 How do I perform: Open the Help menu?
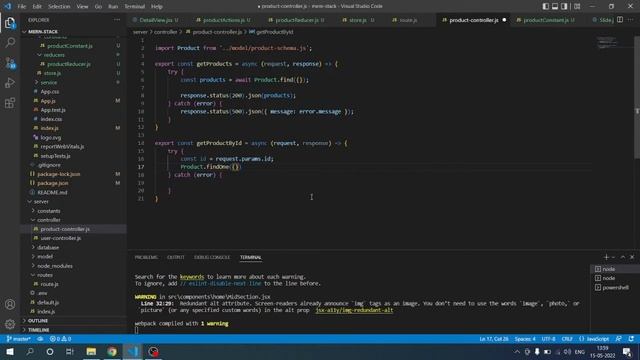[157, 7]
